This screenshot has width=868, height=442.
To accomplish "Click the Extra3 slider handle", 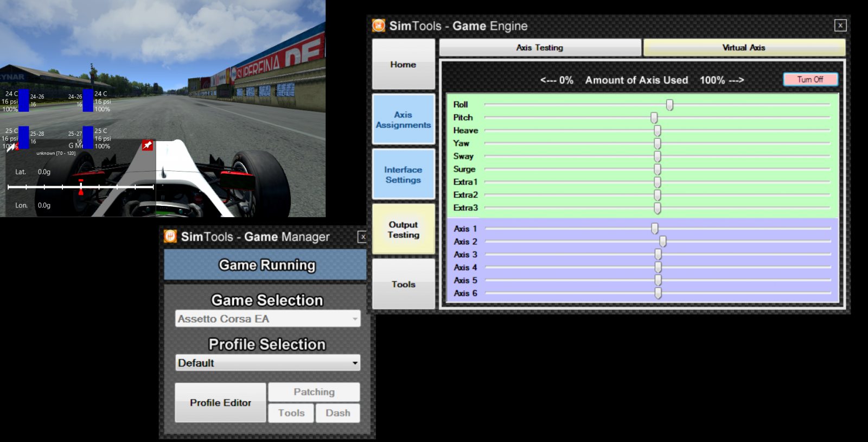I will (x=657, y=208).
